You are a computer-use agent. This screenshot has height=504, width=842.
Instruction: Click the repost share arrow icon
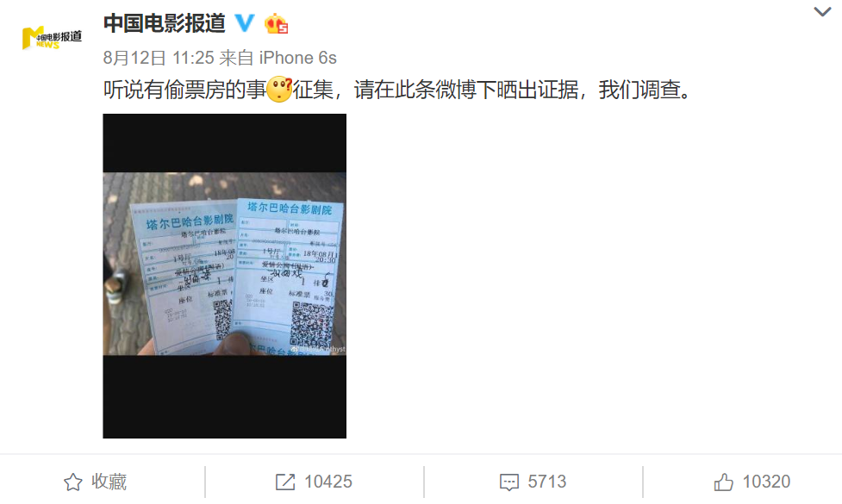(x=285, y=482)
